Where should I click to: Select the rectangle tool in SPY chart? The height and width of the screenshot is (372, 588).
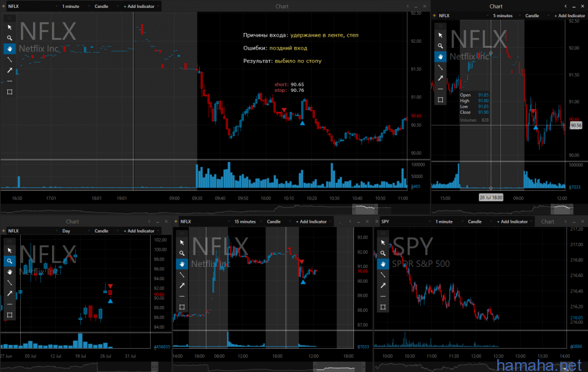383,307
